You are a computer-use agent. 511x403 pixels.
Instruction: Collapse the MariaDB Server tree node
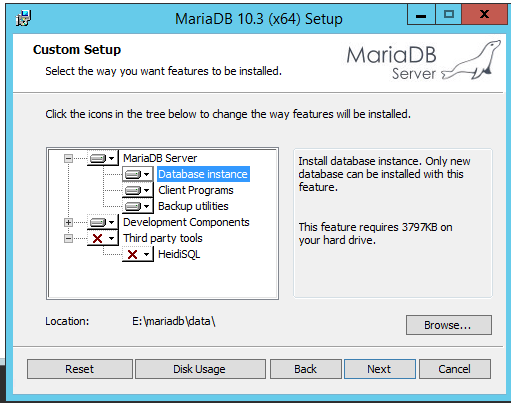tap(68, 158)
